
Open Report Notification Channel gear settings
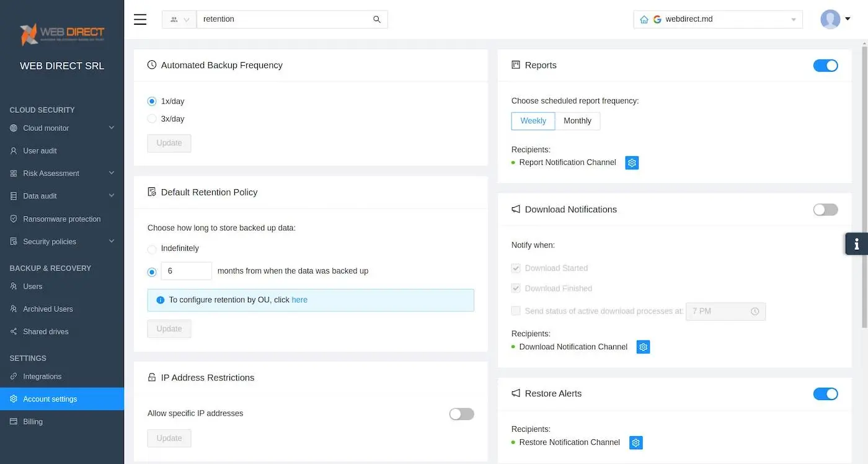[x=632, y=163]
